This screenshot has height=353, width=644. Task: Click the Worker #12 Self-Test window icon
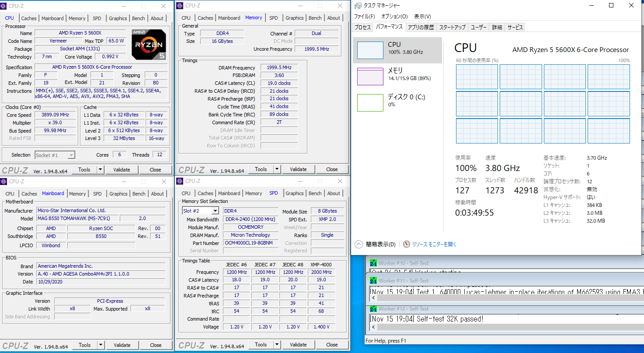[373, 309]
